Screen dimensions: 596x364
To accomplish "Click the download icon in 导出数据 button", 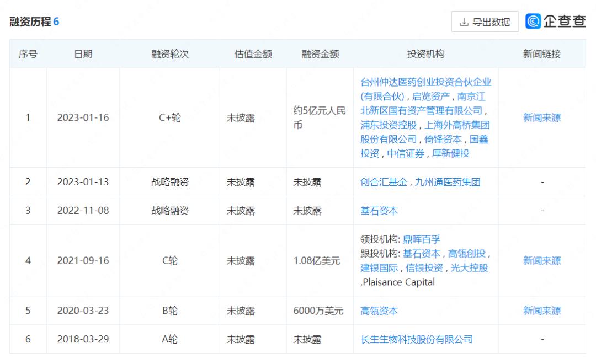I will click(464, 22).
